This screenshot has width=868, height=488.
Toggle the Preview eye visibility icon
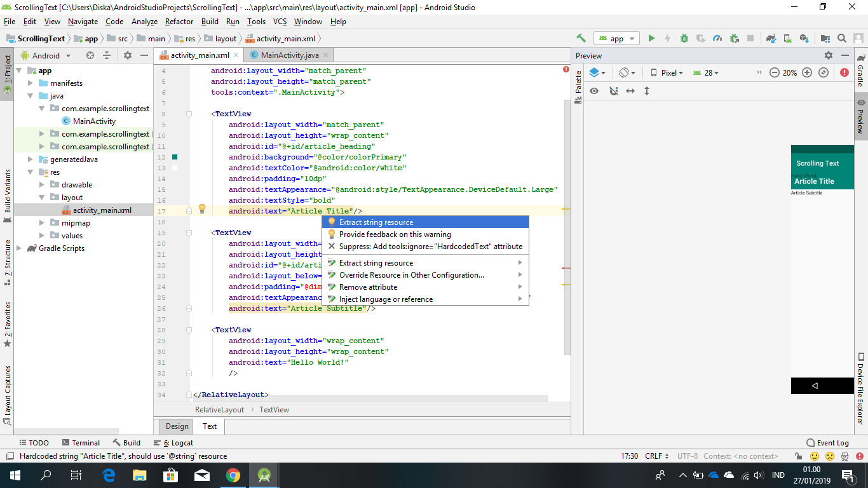(594, 91)
